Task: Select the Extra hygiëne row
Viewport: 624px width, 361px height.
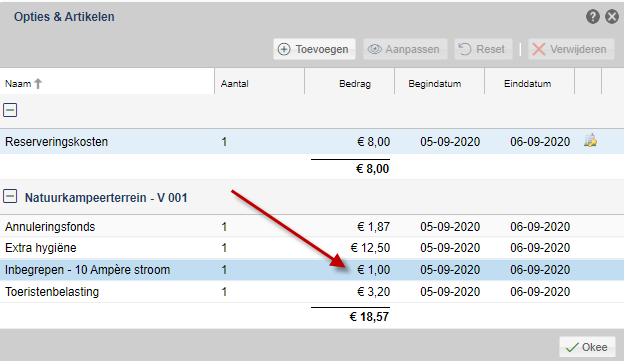Action: coord(312,248)
